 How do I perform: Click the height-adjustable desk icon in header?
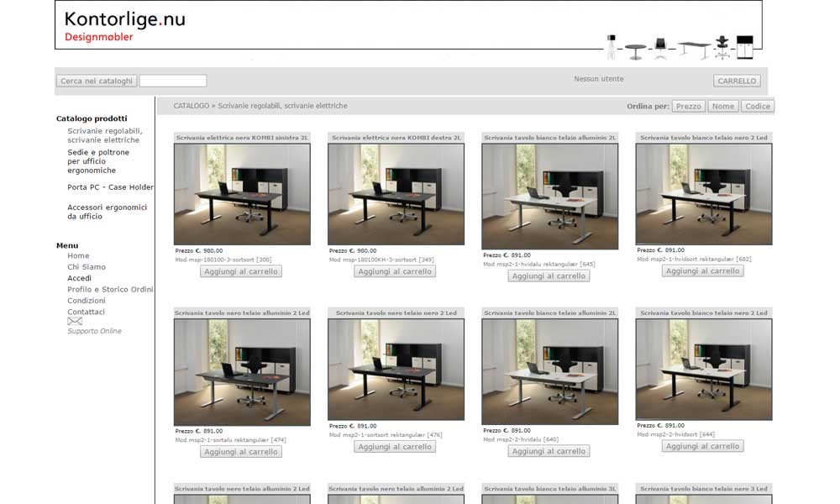coord(694,50)
